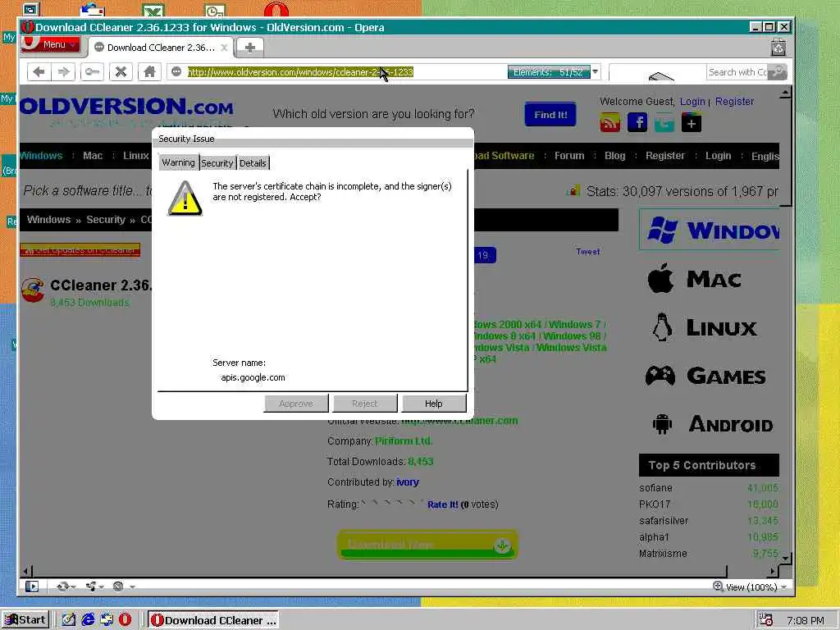Click the Search with field
Screen dimensions: 840x630
click(x=738, y=72)
